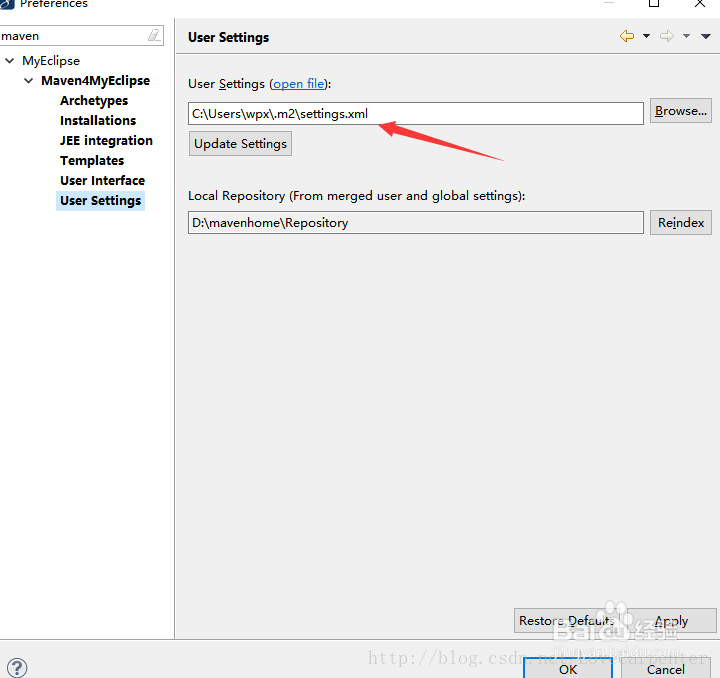This screenshot has width=720, height=678.
Task: Open the preferences view menu triangle
Action: [x=706, y=36]
